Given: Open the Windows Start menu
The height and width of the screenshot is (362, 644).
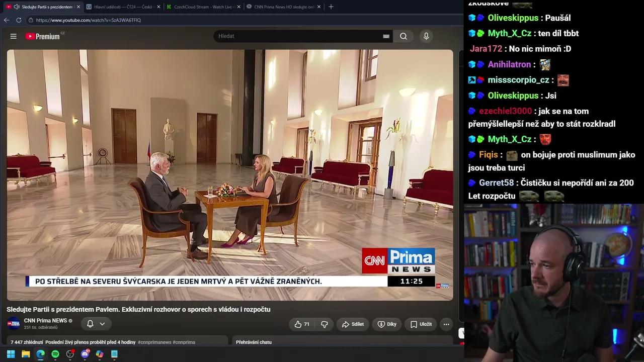Looking at the screenshot, I should [x=11, y=354].
